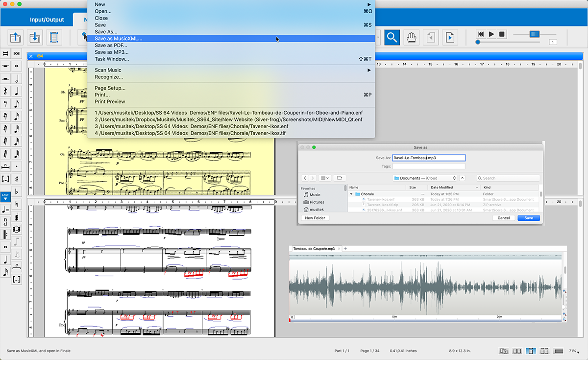Click the Save button in dialog
The height and width of the screenshot is (378, 588).
[529, 218]
